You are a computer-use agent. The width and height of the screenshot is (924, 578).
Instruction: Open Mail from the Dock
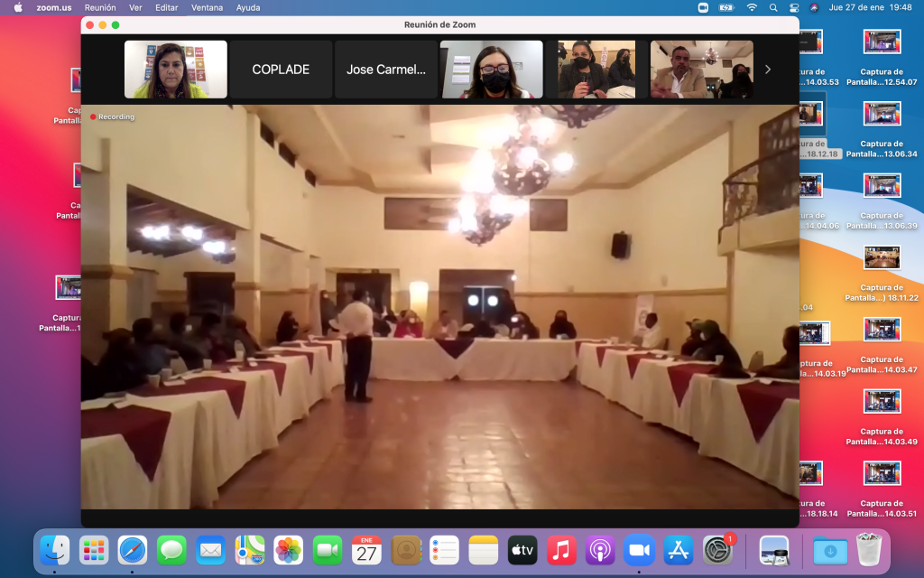click(210, 551)
